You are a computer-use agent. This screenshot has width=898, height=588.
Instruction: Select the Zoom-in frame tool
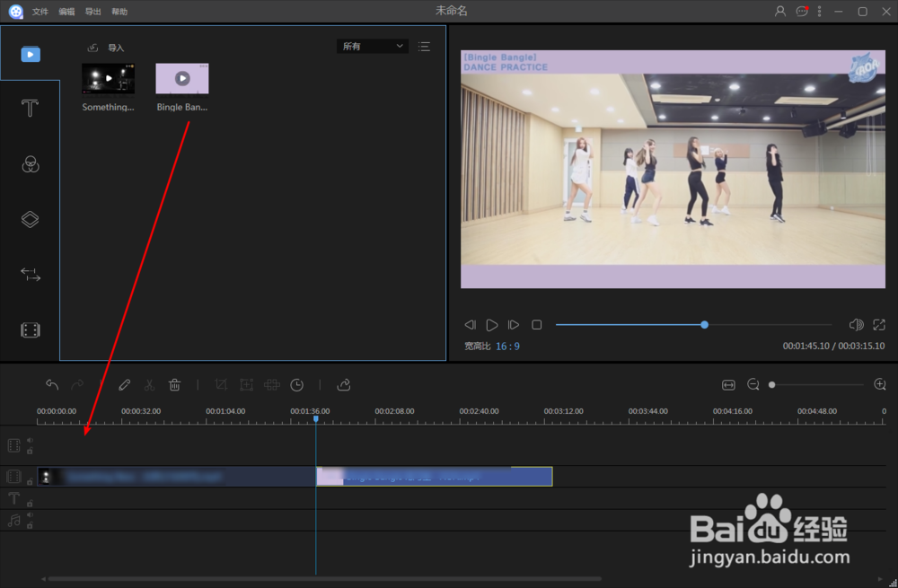(246, 385)
